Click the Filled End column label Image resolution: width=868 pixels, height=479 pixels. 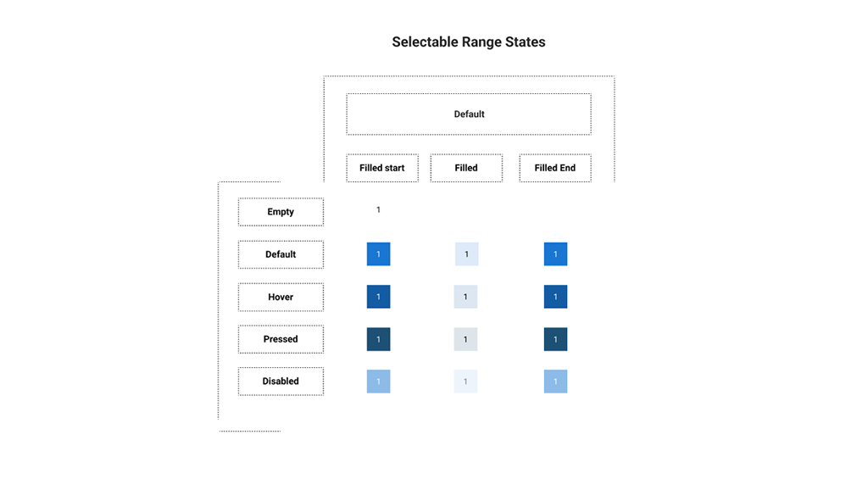[x=554, y=168]
